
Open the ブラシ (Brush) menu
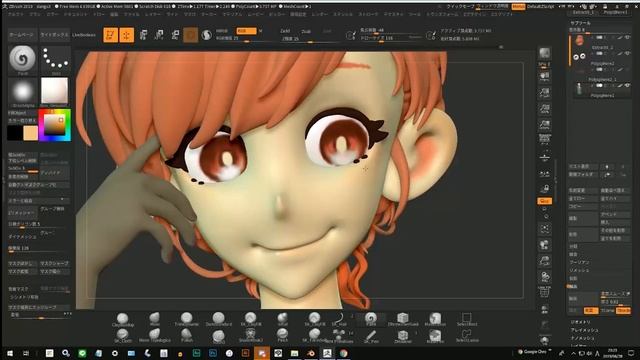[x=35, y=14]
